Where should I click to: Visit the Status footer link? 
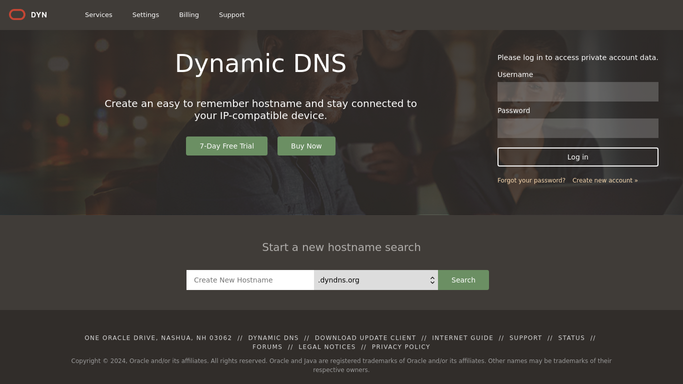[x=571, y=338]
